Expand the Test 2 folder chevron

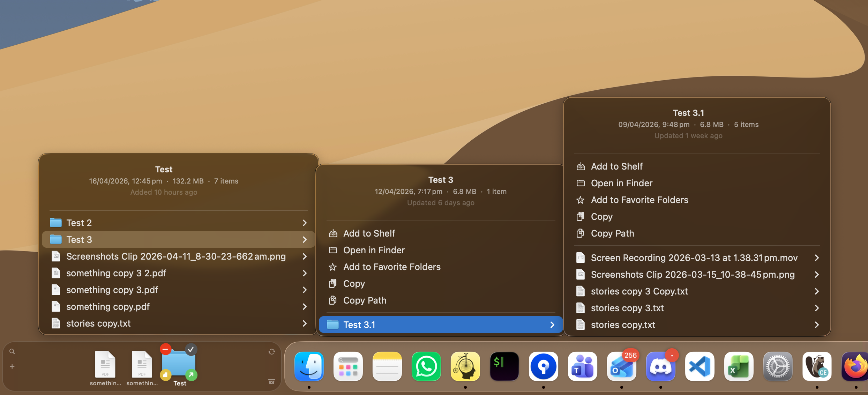pyautogui.click(x=304, y=223)
